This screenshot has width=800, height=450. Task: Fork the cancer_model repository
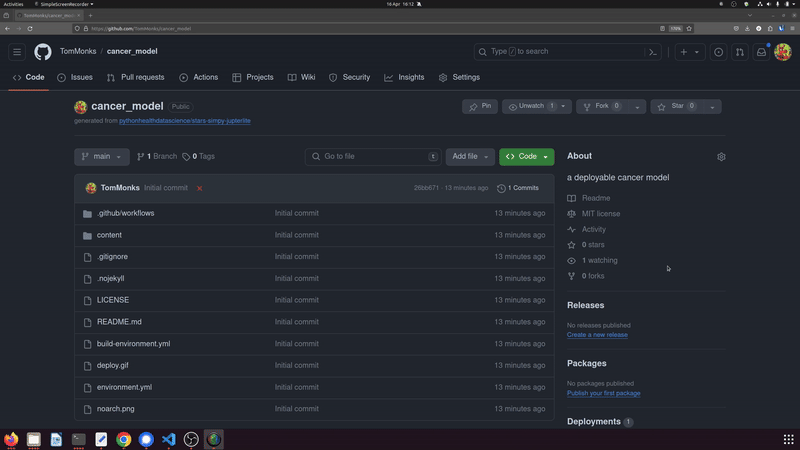602,106
